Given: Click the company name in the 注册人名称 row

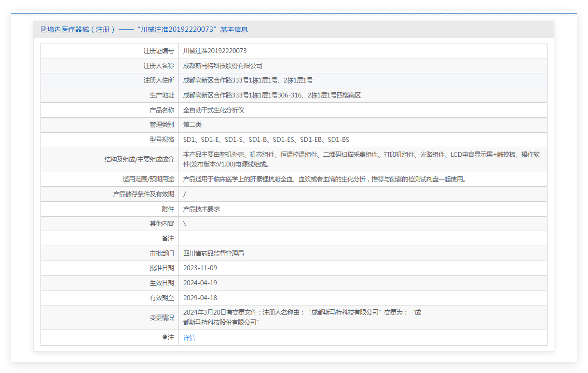Looking at the screenshot, I should [223, 66].
